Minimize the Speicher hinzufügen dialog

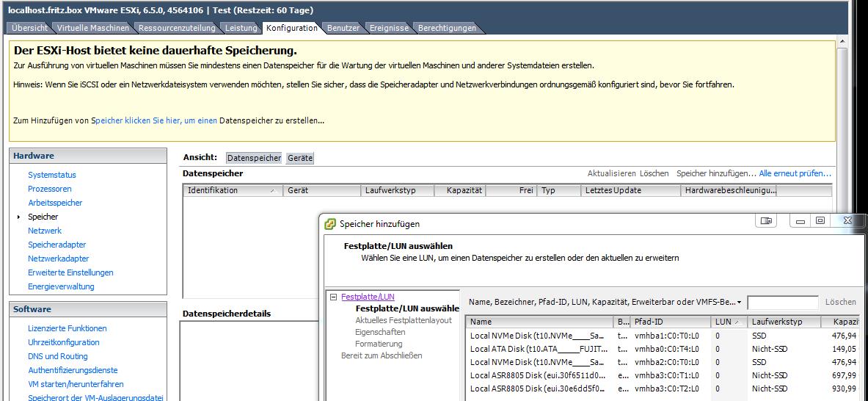tap(800, 220)
